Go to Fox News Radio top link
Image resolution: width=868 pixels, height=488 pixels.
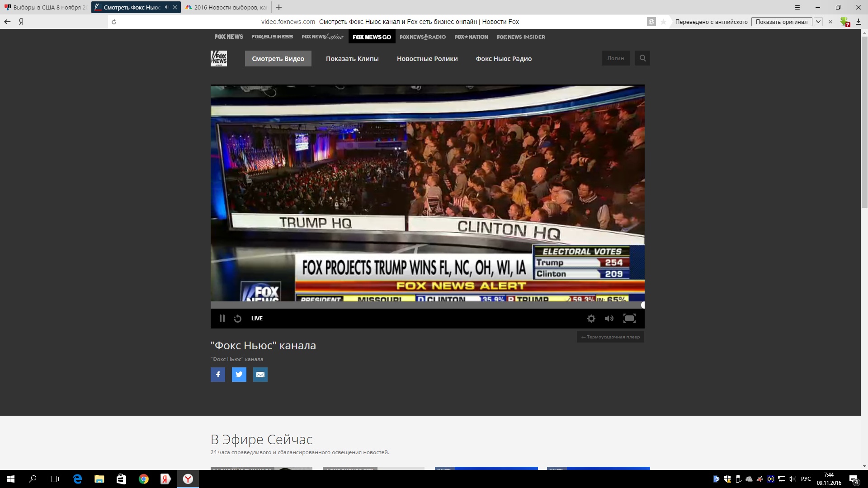[423, 37]
